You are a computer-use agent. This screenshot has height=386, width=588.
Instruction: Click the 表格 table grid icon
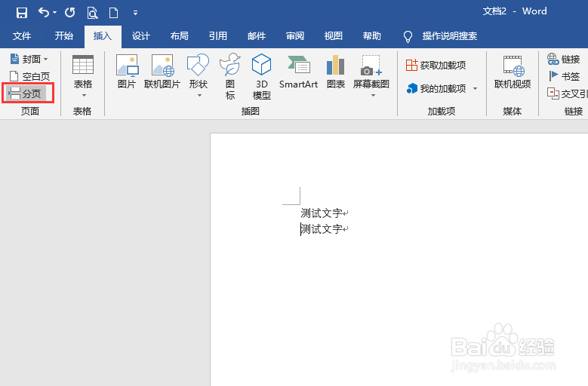coord(83,65)
